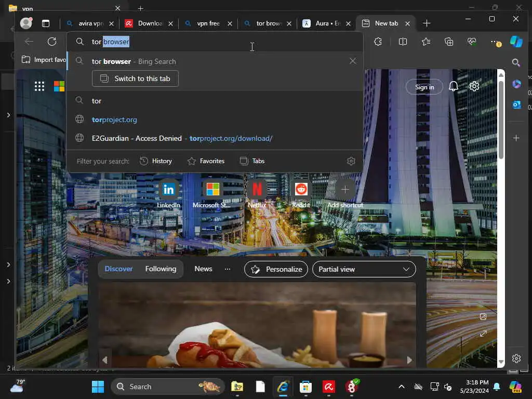Go to previous story with left arrow

click(x=105, y=360)
